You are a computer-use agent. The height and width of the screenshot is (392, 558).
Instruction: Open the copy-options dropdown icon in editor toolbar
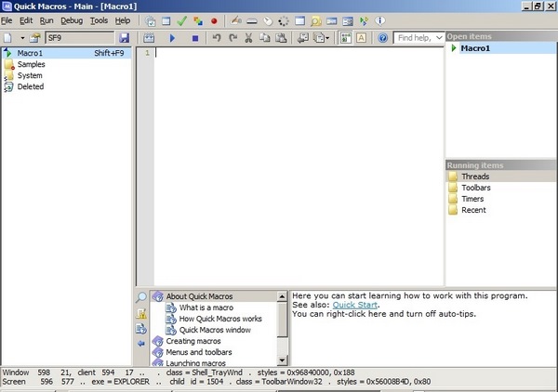[321, 38]
